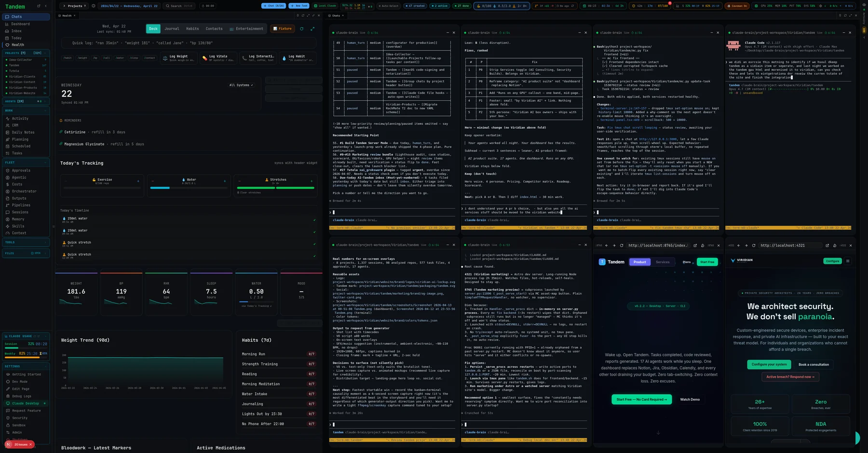Toggle the All Systems status filter
Image resolution: width=868 pixels, height=453 pixels.
click(x=241, y=85)
